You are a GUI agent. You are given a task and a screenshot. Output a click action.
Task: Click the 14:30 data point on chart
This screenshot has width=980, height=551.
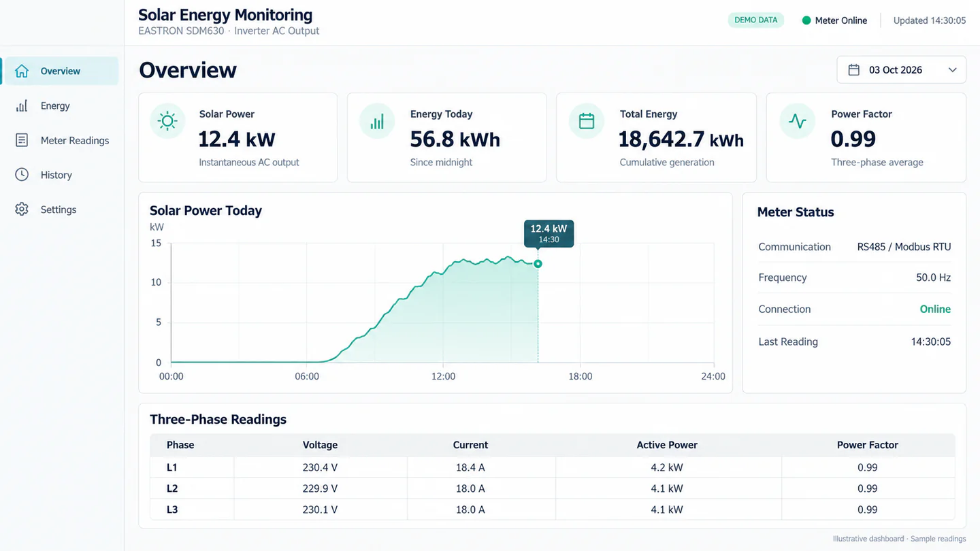click(x=538, y=263)
